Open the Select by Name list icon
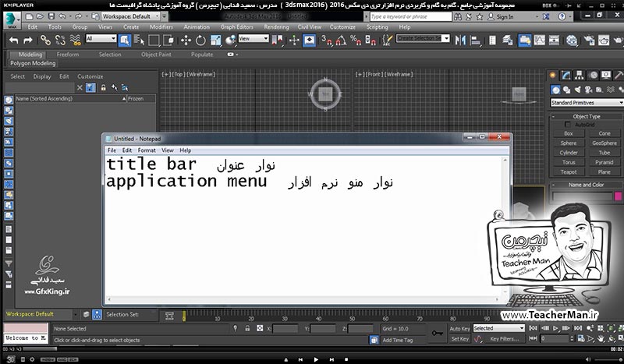Screen dimensions: 624x364 (139, 40)
